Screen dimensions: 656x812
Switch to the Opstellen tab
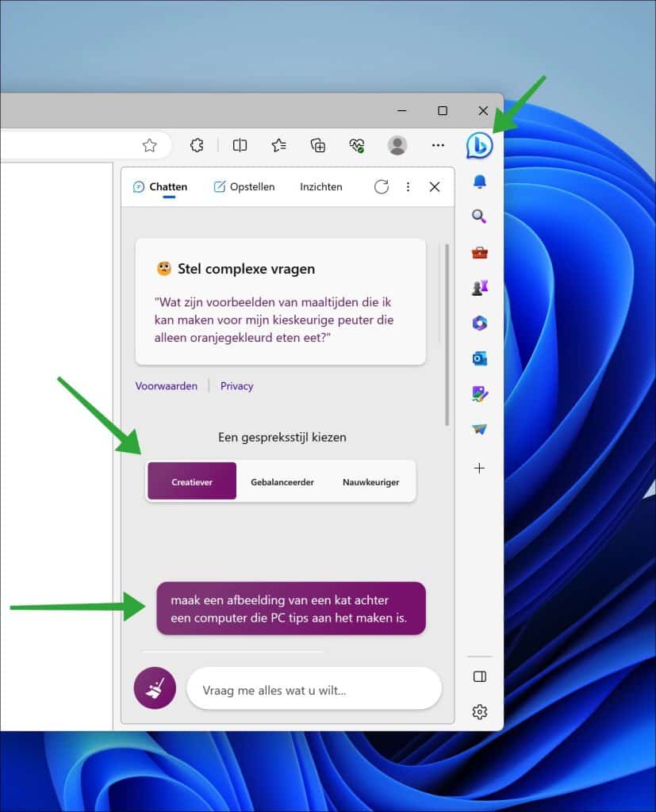click(244, 186)
